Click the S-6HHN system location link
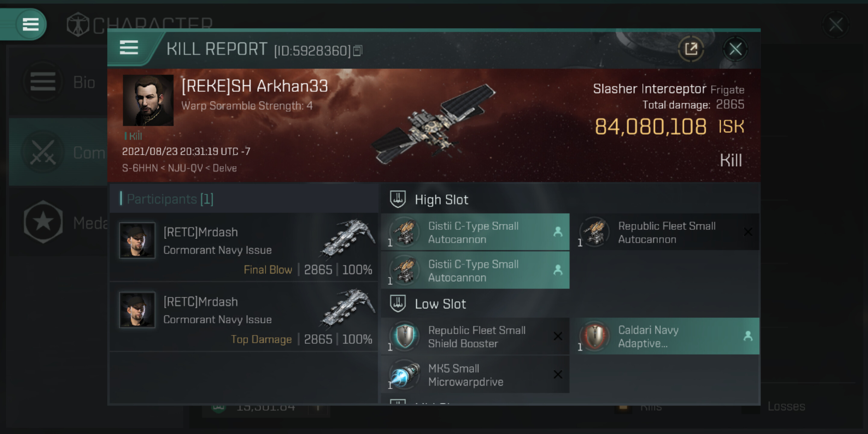This screenshot has height=434, width=868. [140, 168]
